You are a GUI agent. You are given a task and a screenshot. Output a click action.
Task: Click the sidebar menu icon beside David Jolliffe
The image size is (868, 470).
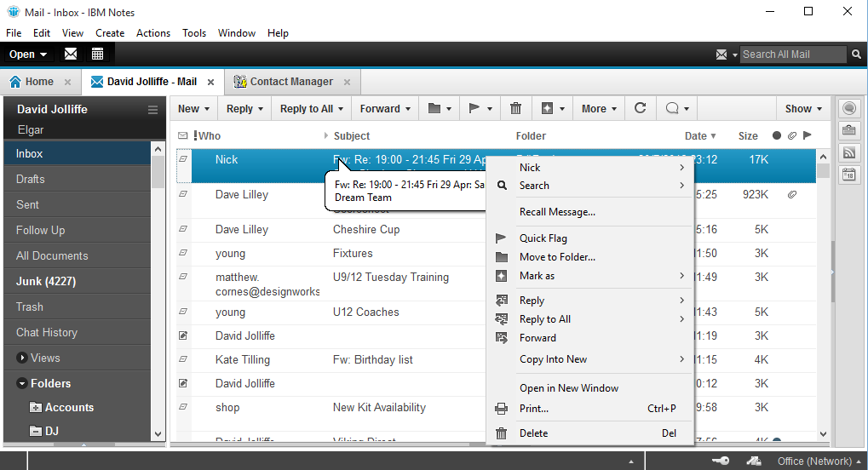click(x=153, y=110)
